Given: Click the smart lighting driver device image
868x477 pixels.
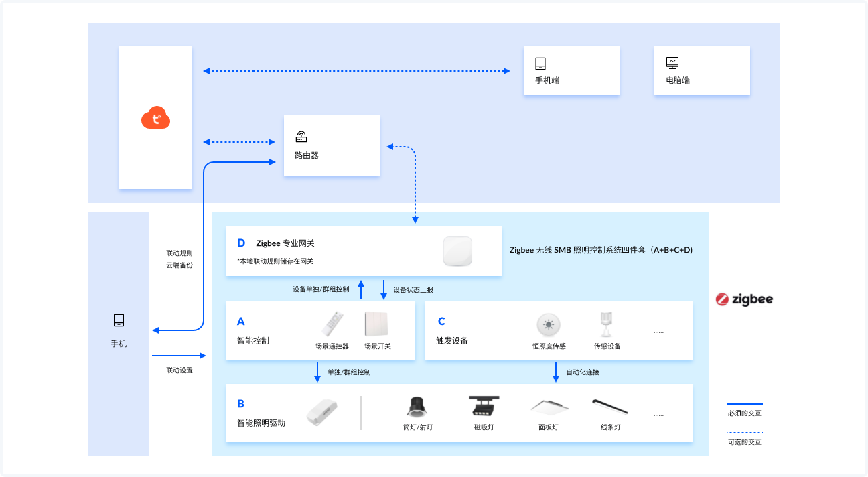Looking at the screenshot, I should (x=321, y=411).
